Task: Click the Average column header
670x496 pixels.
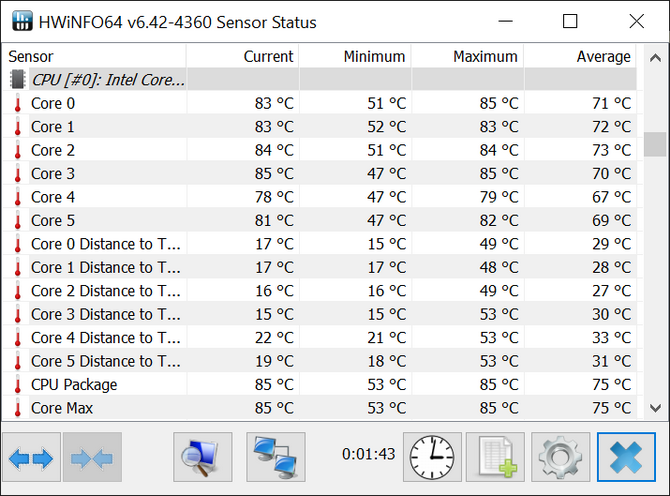Action: pyautogui.click(x=580, y=56)
